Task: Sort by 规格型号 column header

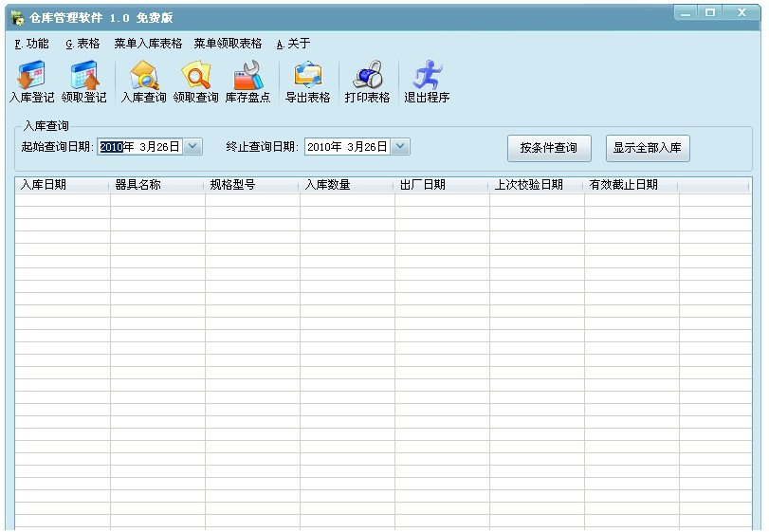Action: 251,185
